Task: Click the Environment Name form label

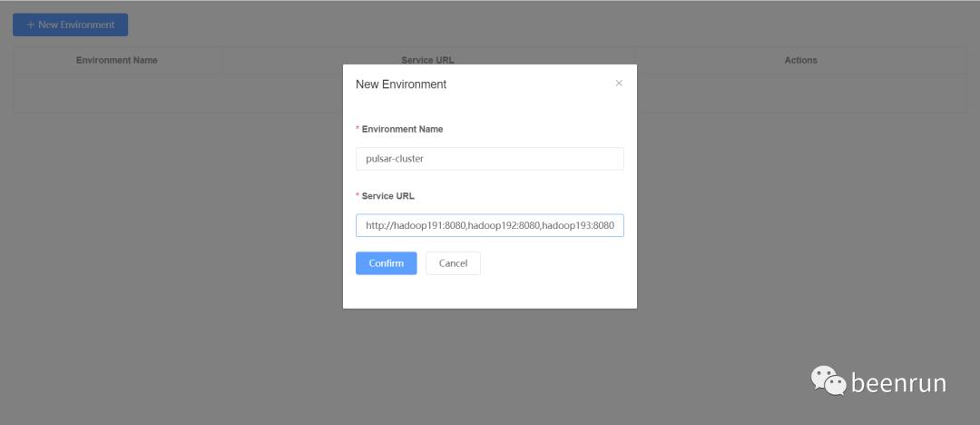Action: [x=402, y=129]
